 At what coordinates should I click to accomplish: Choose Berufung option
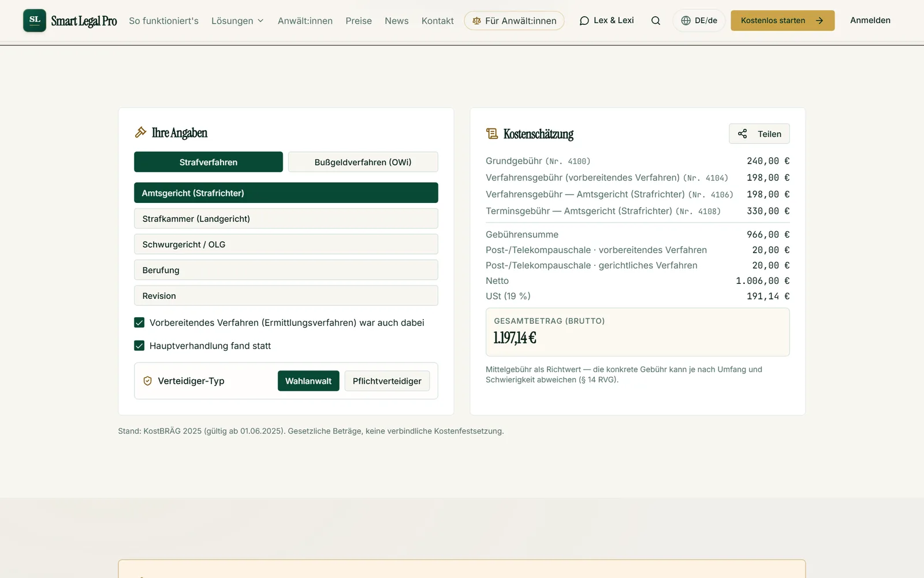286,270
